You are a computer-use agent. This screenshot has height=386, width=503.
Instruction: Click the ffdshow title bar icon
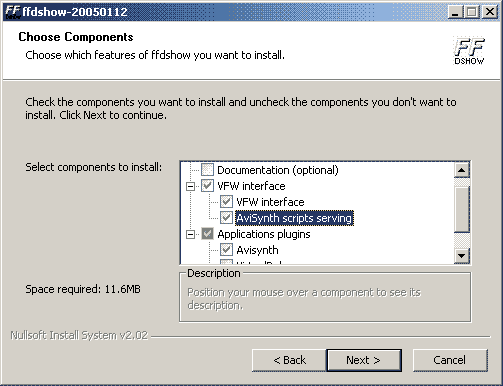[13, 12]
